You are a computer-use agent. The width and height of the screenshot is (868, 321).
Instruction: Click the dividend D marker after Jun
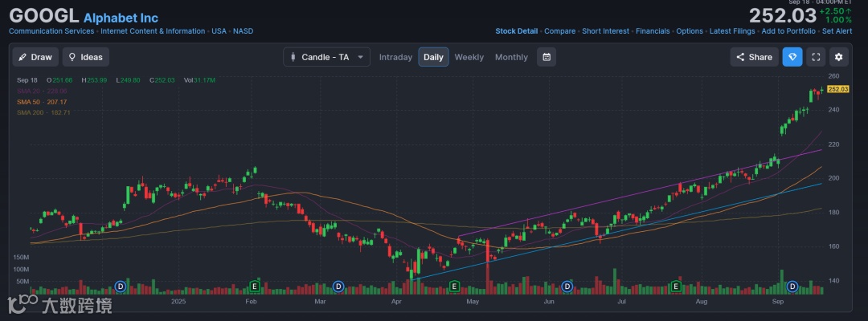(x=567, y=286)
